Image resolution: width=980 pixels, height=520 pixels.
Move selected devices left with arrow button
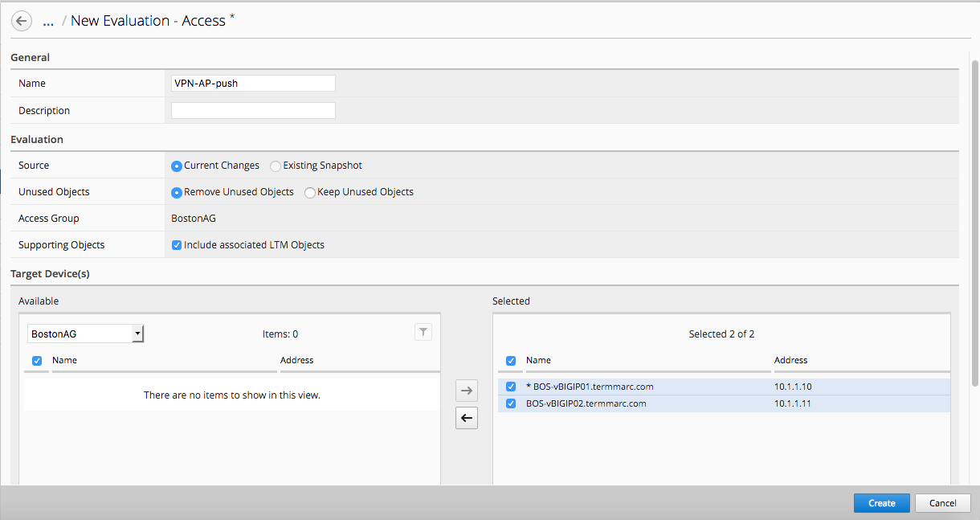coord(467,418)
